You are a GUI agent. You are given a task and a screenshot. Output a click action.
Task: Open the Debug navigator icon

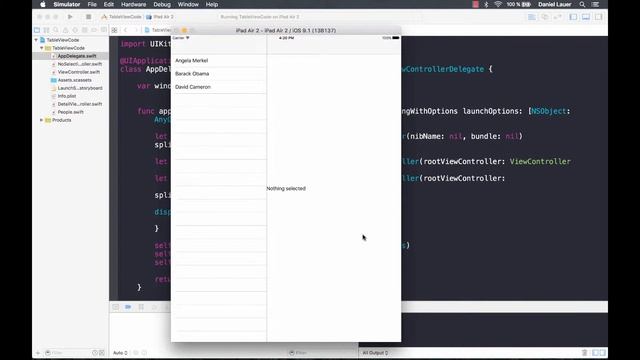pos(84,30)
